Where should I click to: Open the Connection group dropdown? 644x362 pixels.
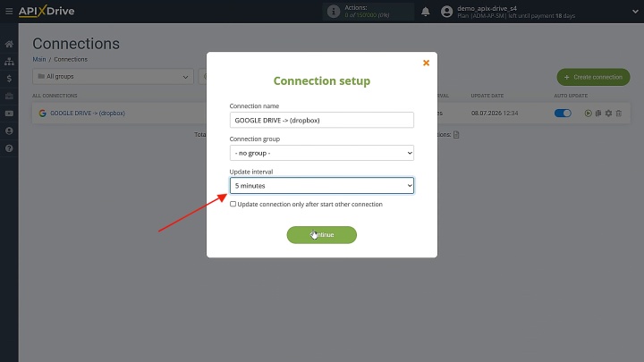pos(322,153)
